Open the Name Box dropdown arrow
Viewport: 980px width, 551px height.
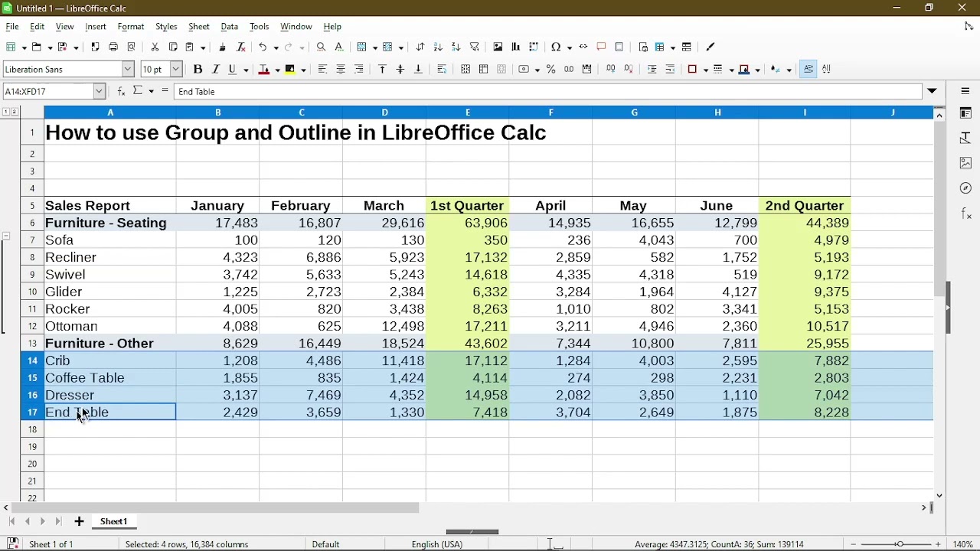click(100, 92)
